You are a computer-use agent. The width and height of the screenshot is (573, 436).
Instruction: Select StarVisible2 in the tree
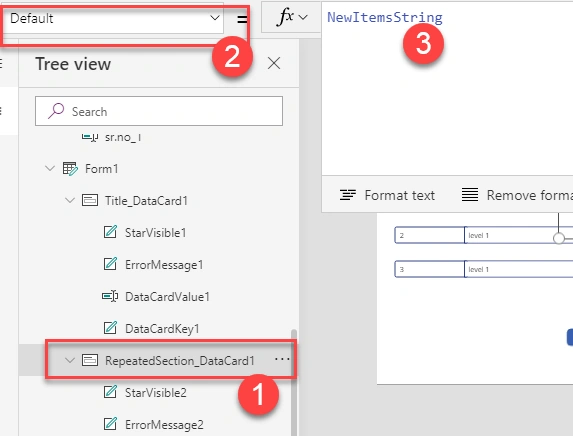coord(156,393)
